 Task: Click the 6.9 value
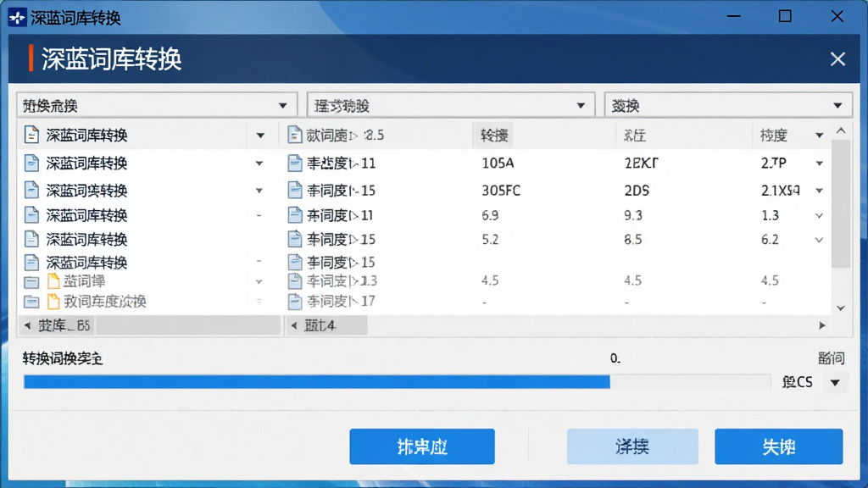coord(490,215)
